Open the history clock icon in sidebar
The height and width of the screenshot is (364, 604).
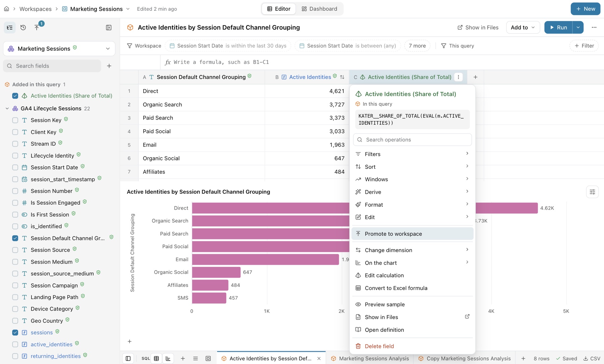[x=23, y=28]
